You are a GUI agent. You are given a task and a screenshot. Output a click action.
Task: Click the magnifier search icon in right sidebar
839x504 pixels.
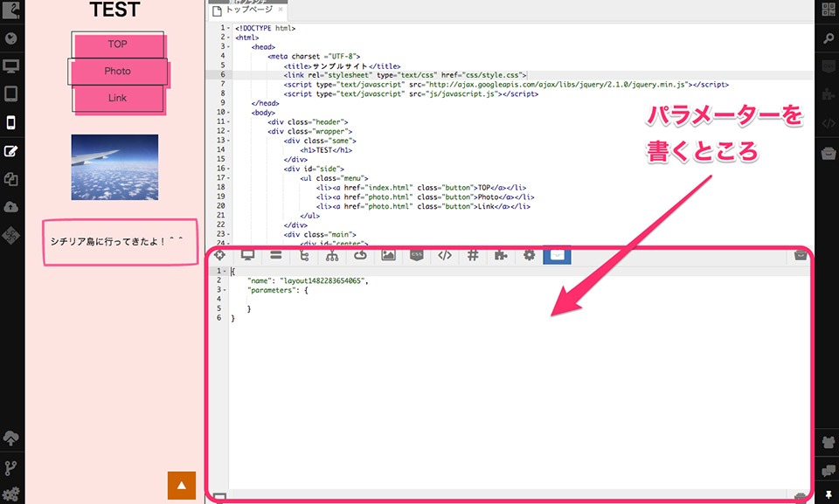[x=829, y=38]
